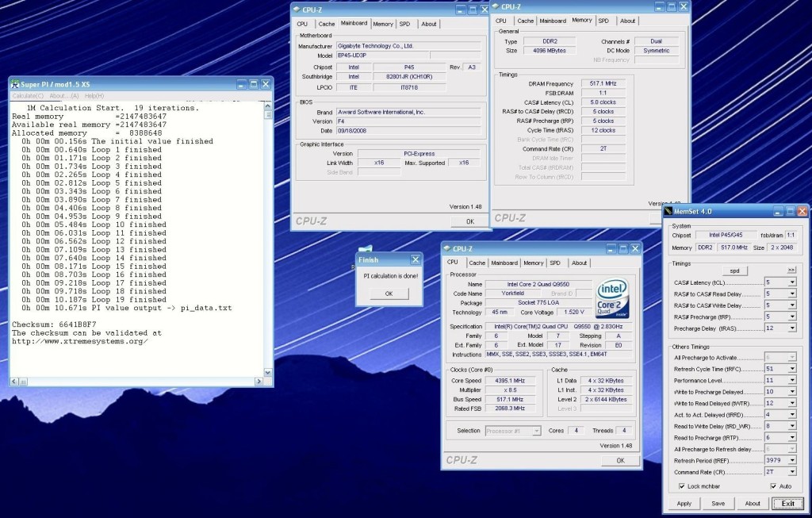Screen dimensions: 812x518
Task: Minimize the Super Pi window
Action: pos(241,84)
